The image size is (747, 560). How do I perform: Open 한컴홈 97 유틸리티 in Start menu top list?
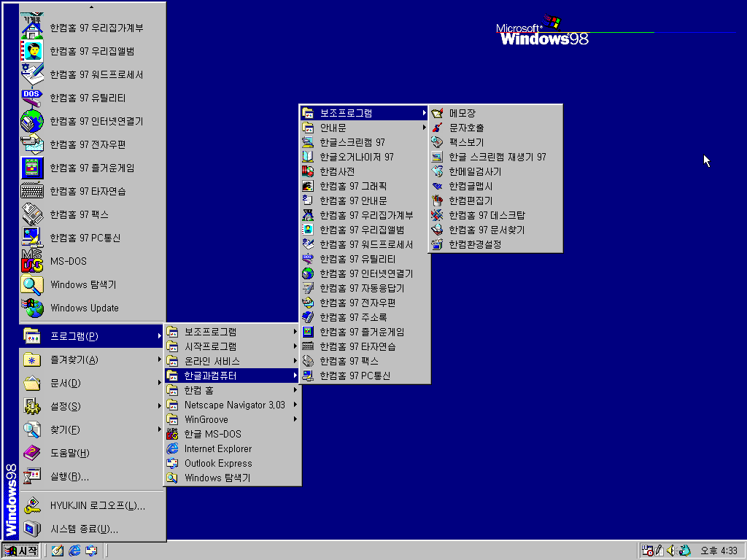(93, 98)
